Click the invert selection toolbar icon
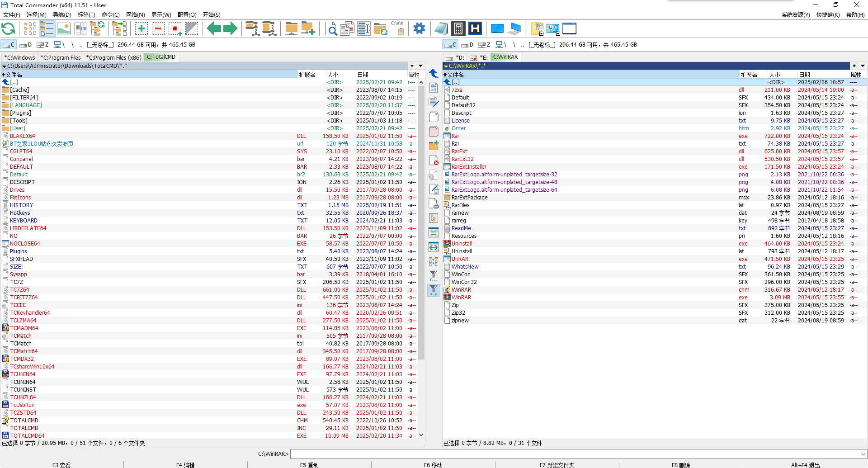This screenshot has height=468, width=868. coord(192,29)
